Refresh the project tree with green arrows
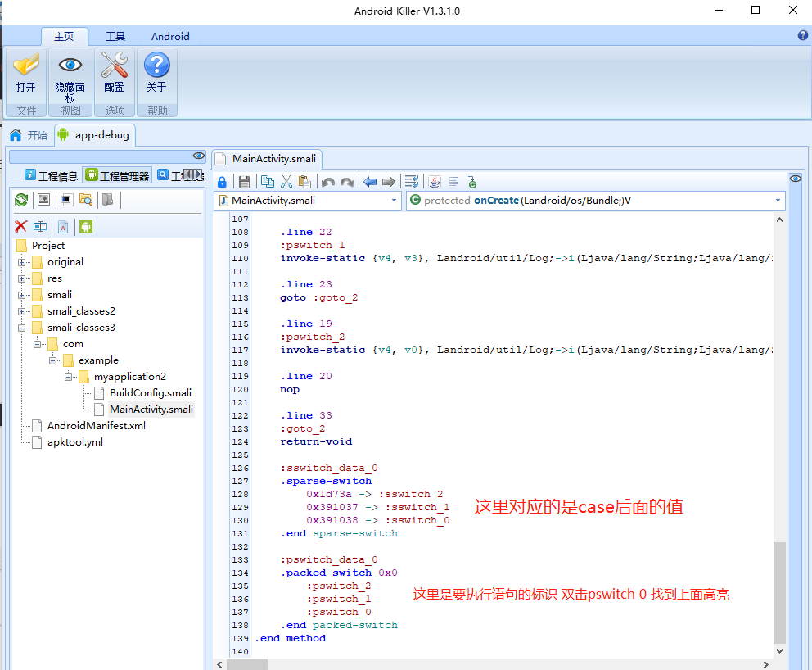This screenshot has height=670, width=812. coord(22,200)
